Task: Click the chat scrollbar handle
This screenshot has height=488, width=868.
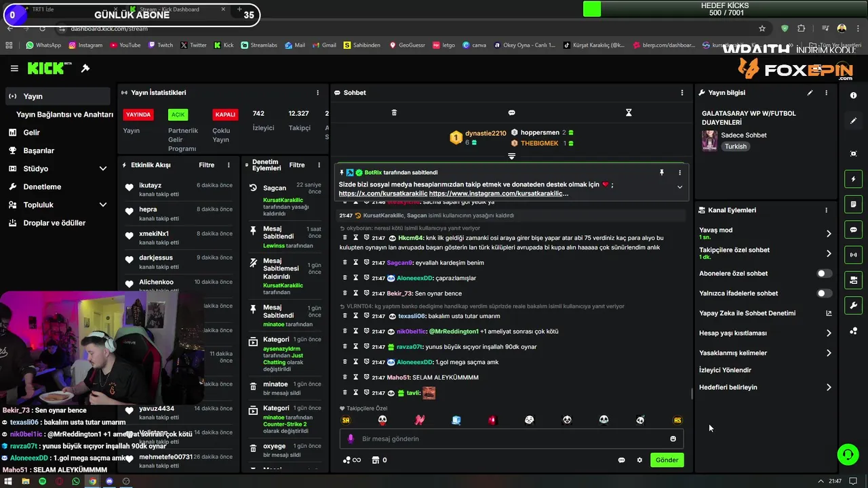Action: coord(691,394)
